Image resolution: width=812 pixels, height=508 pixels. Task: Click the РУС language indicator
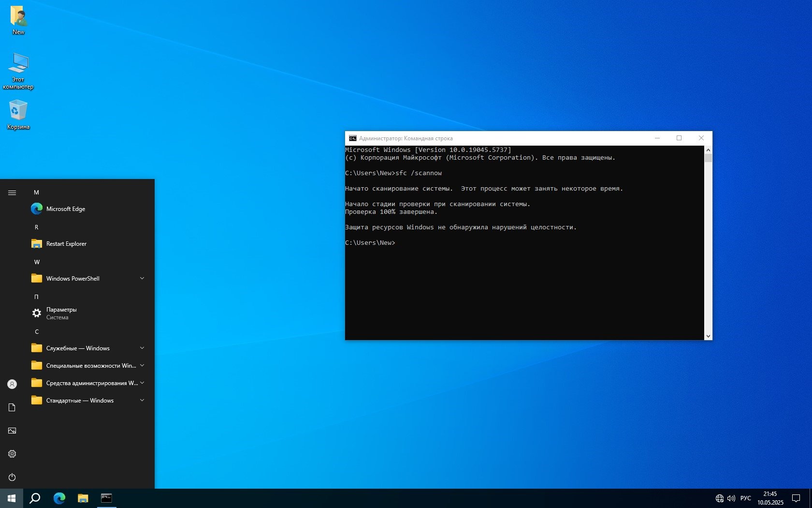pyautogui.click(x=745, y=498)
